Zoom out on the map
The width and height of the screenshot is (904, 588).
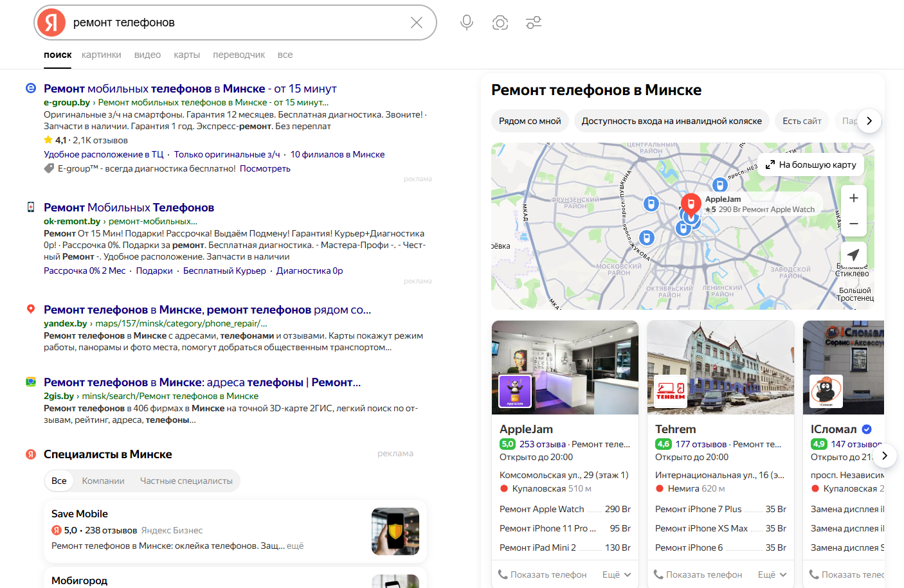pos(854,224)
